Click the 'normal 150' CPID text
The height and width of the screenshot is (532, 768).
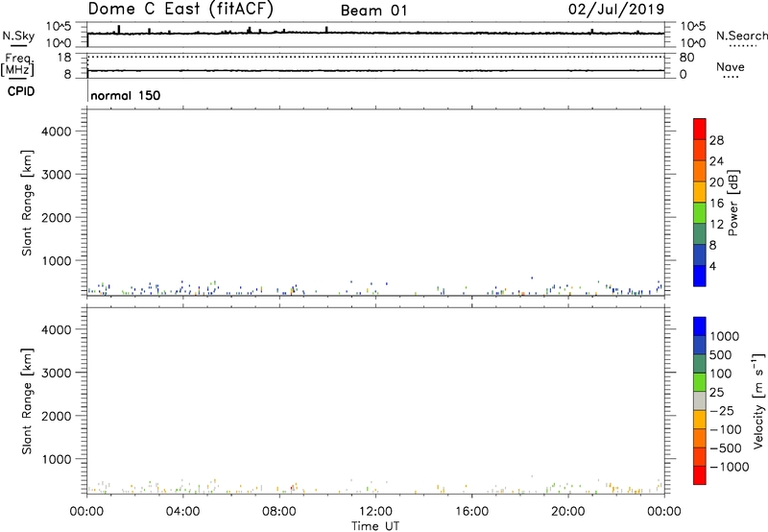pos(126,95)
